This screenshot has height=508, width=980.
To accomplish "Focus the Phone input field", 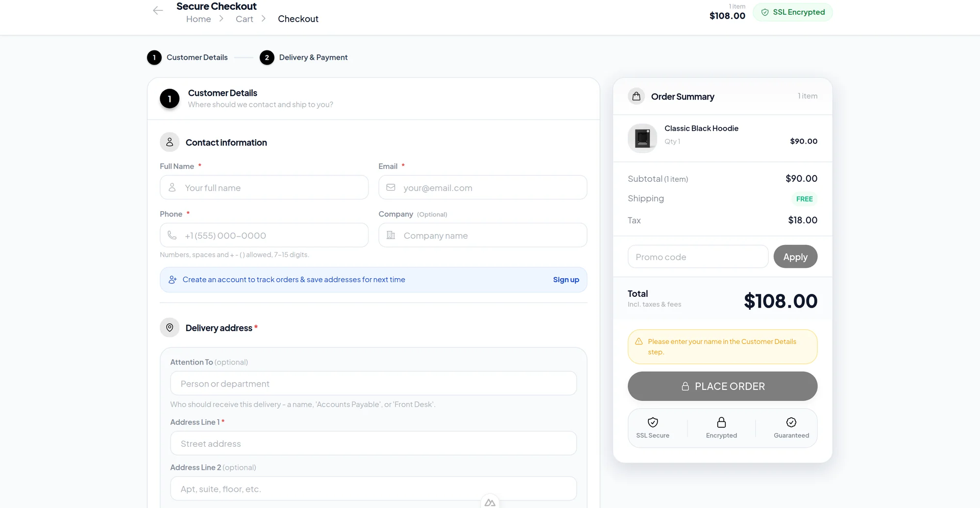I will tap(264, 235).
